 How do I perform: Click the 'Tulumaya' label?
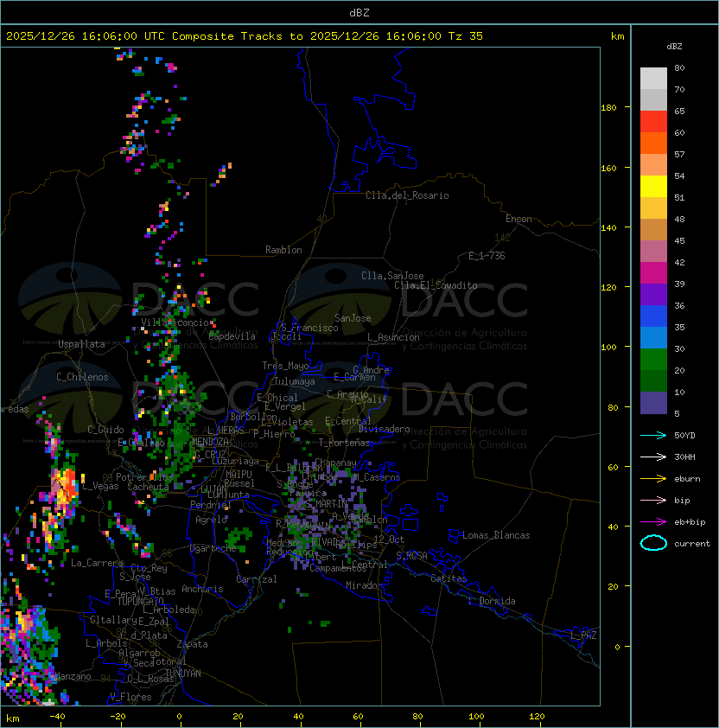[x=295, y=381]
